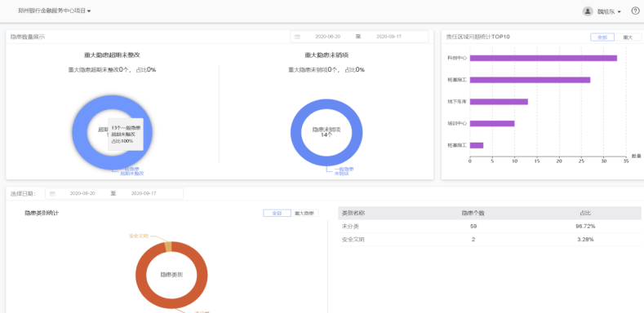Click the 地下车库 purple bar

pos(499,102)
